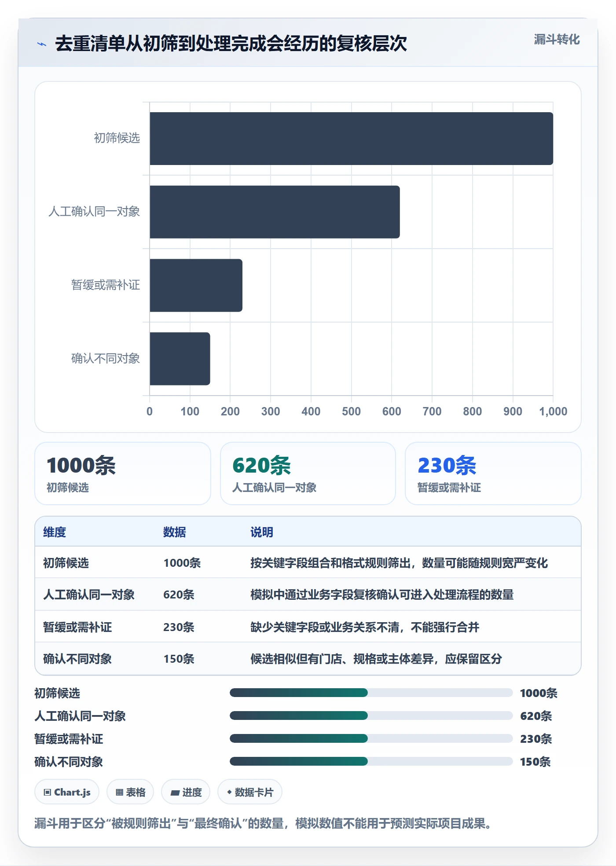The image size is (616, 866).
Task: Click the 1000条 value beside progress bar
Action: pos(539,693)
